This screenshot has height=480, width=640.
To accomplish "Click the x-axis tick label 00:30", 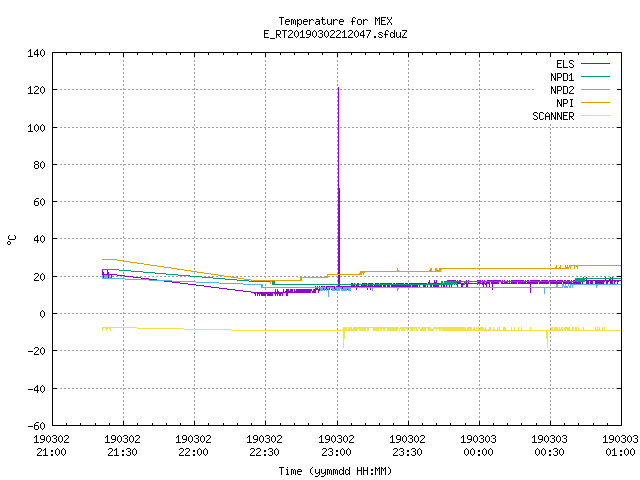I will pos(549,452).
